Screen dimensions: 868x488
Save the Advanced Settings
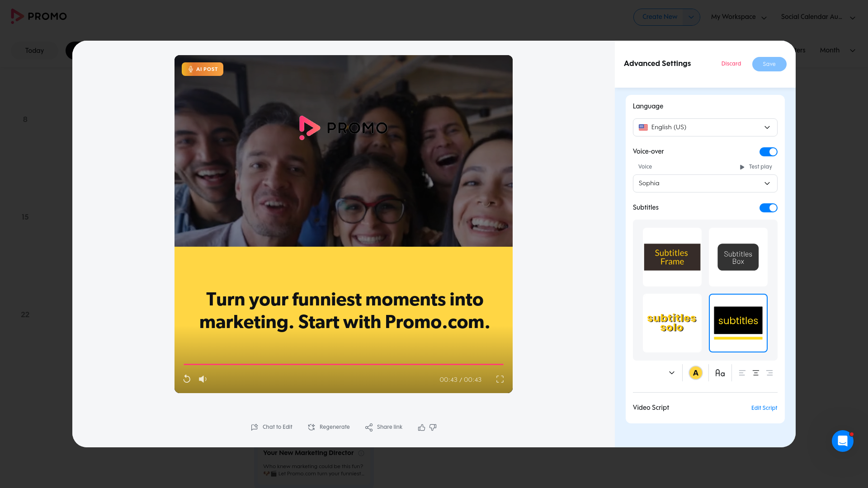coord(769,64)
